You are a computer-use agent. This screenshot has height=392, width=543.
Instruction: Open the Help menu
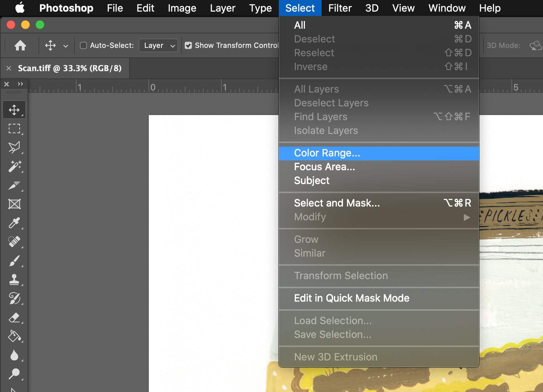coord(490,8)
